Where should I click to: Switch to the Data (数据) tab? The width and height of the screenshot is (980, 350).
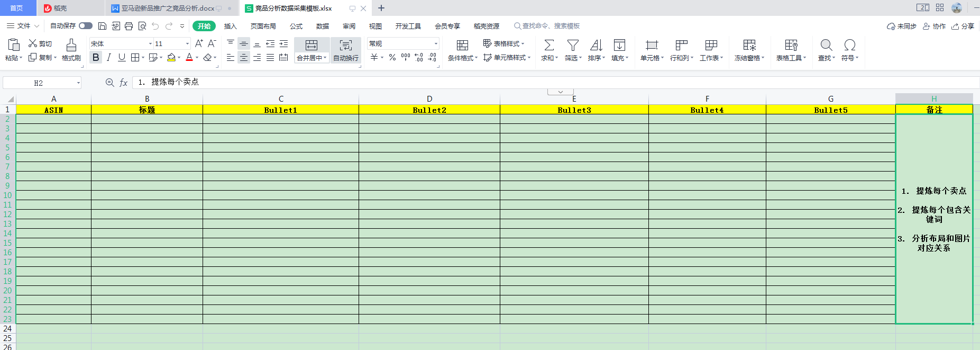pyautogui.click(x=323, y=26)
